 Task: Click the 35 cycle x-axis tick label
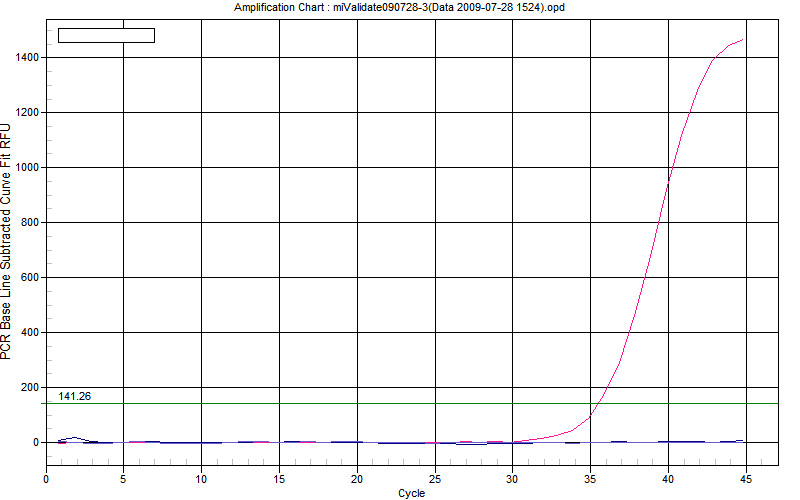pyautogui.click(x=590, y=479)
